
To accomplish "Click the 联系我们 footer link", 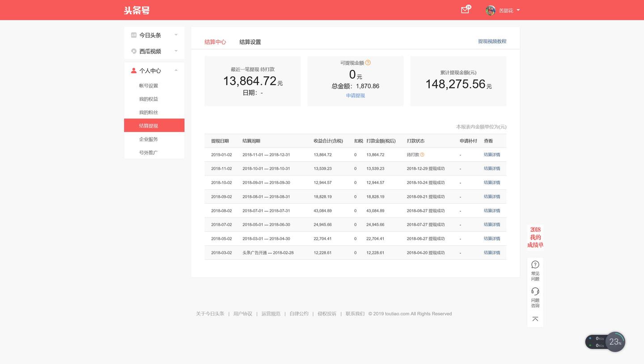I will [355, 314].
